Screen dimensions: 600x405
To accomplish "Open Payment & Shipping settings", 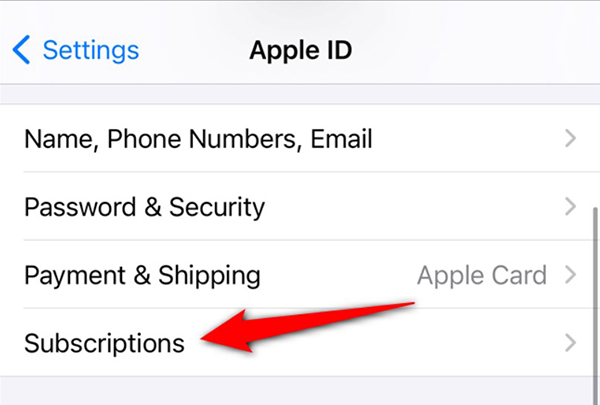I will (x=300, y=274).
